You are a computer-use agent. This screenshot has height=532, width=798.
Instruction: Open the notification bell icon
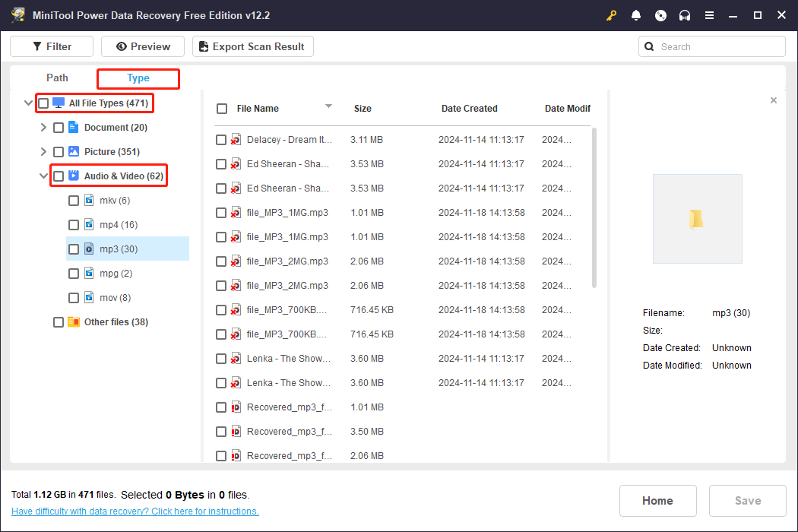point(635,15)
